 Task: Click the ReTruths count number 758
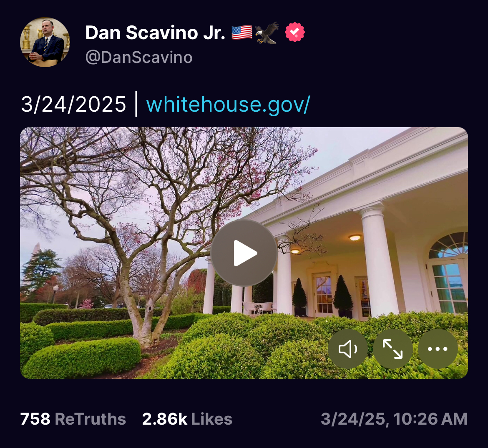click(35, 419)
